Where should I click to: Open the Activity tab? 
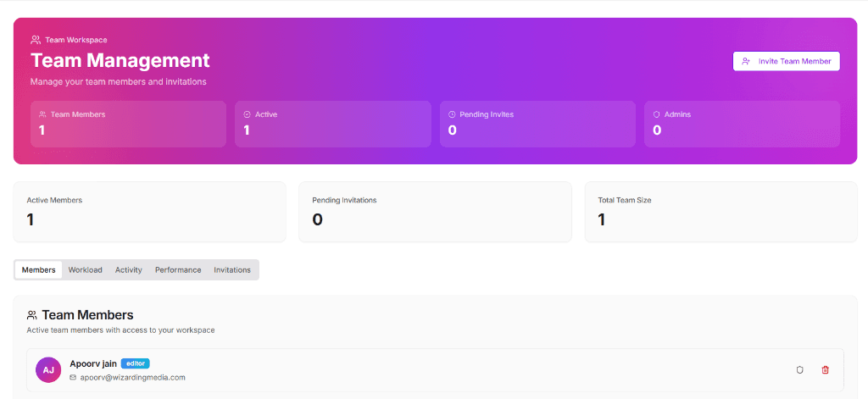click(128, 270)
